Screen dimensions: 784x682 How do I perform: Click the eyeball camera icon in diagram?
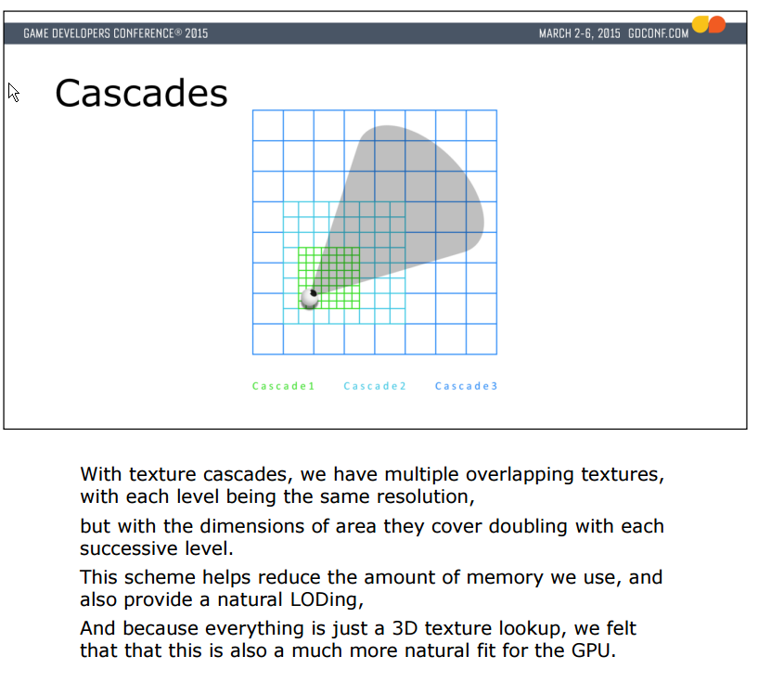tap(310, 298)
